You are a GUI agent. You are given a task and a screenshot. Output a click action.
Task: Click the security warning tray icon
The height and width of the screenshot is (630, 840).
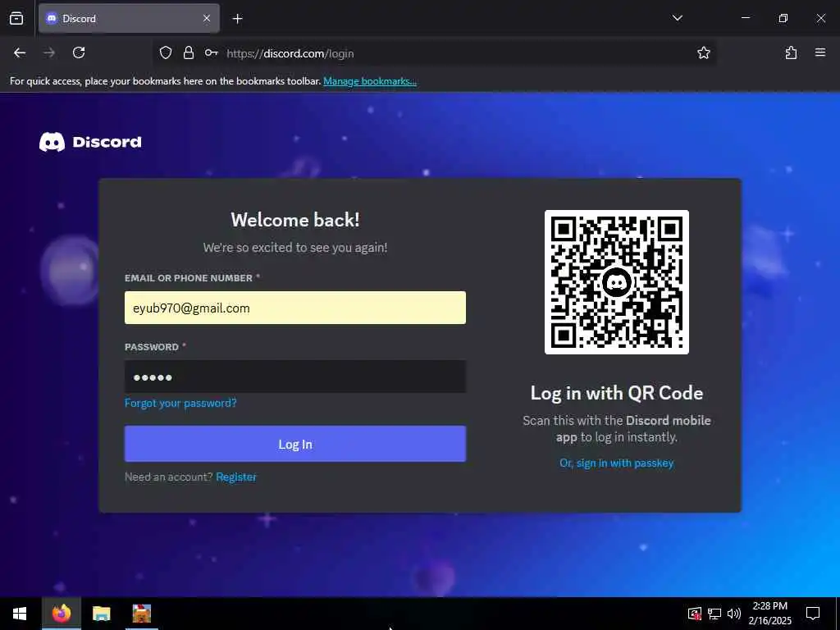coord(695,614)
